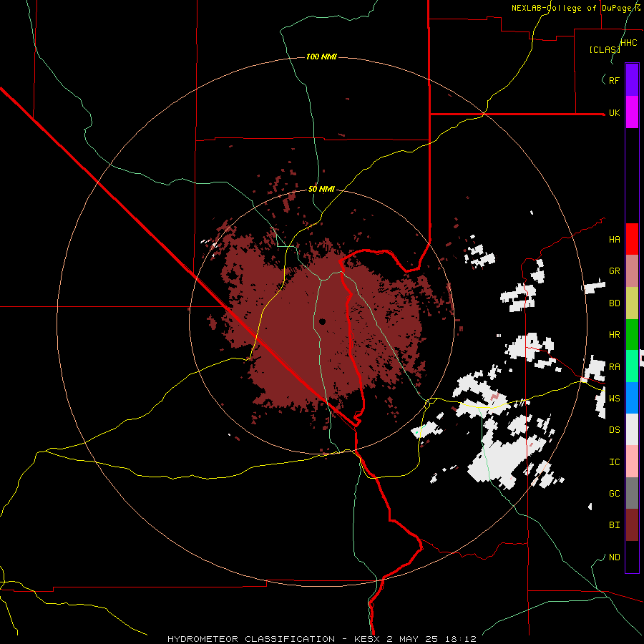The width and height of the screenshot is (644, 644).
Task: Click the RA light-green legend swatch
Action: tap(632, 366)
